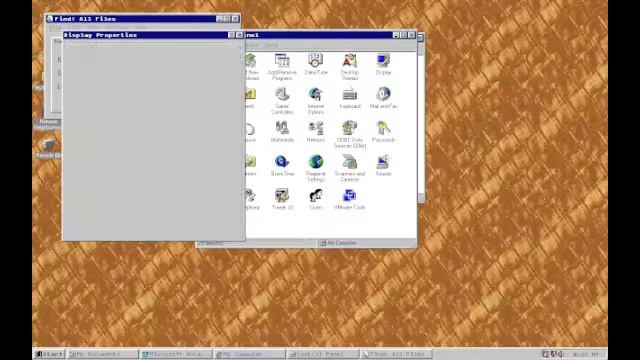Close the Display Properties window

[240, 35]
